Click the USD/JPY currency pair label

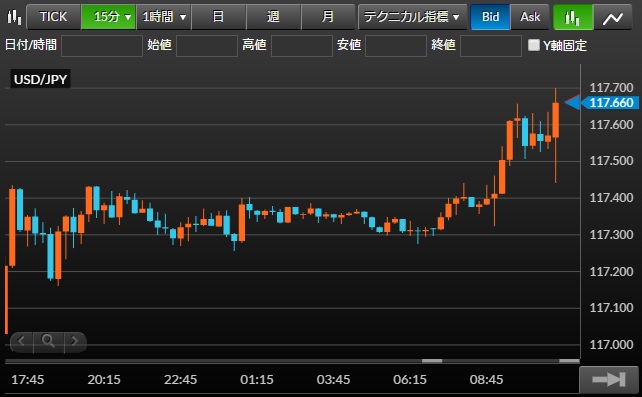click(40, 79)
